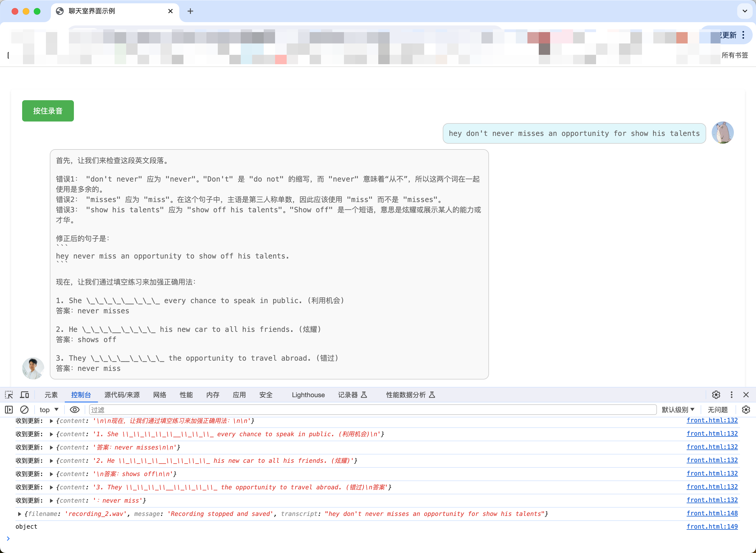Open DevTools settings gear icon

(x=716, y=395)
